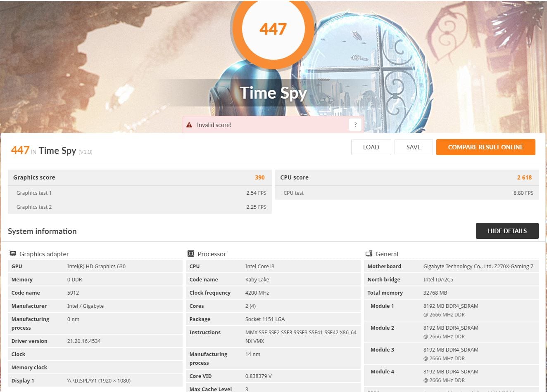Select motherboard value Gigabyte Z270X-Gaming 7
The height and width of the screenshot is (392, 547).
(x=478, y=266)
